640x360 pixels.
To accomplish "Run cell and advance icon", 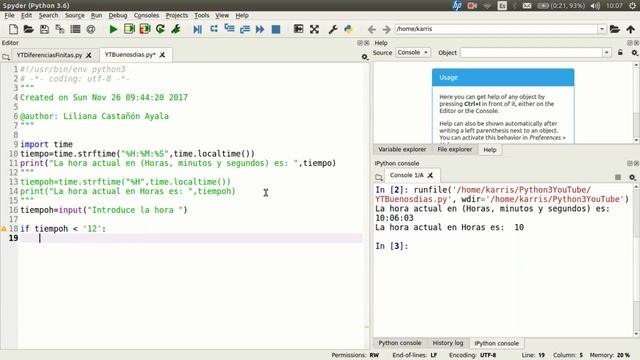I will coord(145,29).
